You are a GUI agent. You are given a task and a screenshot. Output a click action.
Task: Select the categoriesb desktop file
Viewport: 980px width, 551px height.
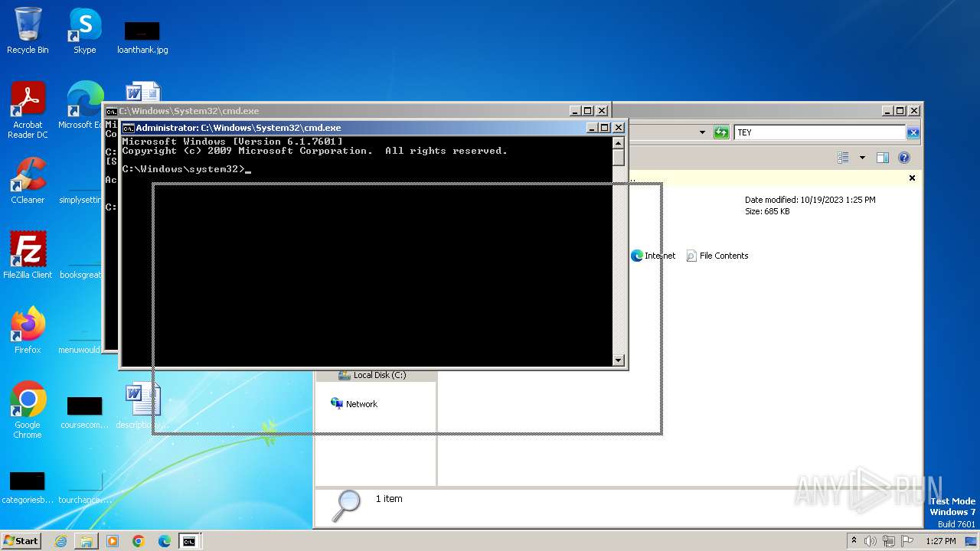(x=28, y=488)
